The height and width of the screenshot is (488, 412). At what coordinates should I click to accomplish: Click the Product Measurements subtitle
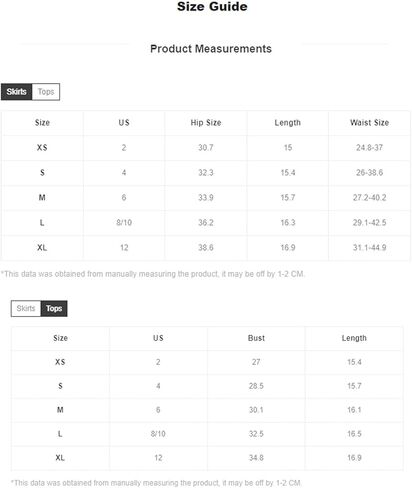coord(211,49)
